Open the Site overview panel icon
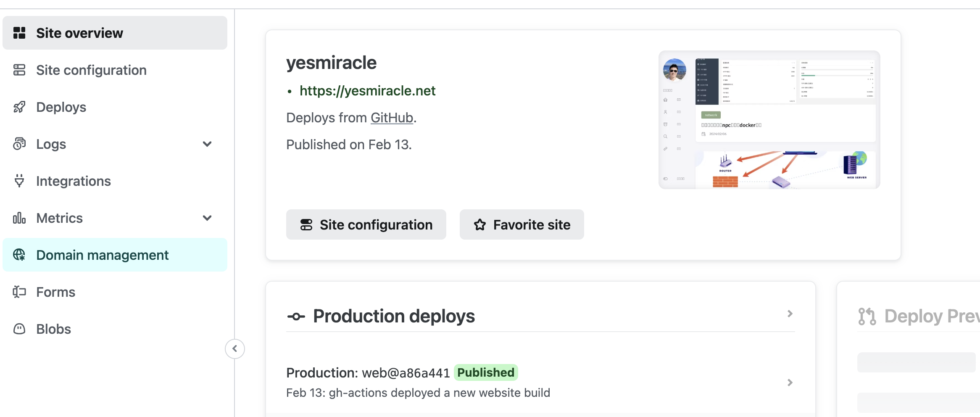Viewport: 980px width, 417px height. pyautogui.click(x=19, y=32)
